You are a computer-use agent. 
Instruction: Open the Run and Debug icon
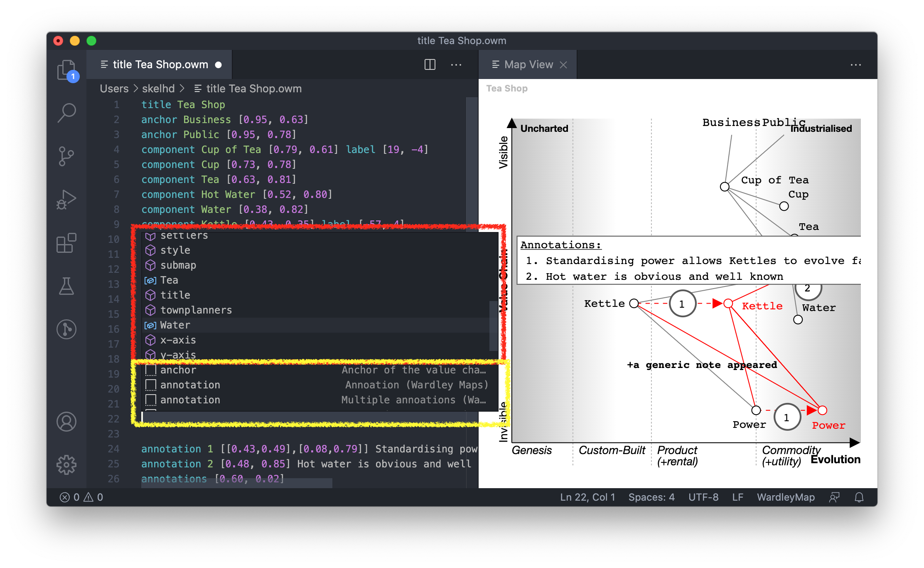coord(66,200)
